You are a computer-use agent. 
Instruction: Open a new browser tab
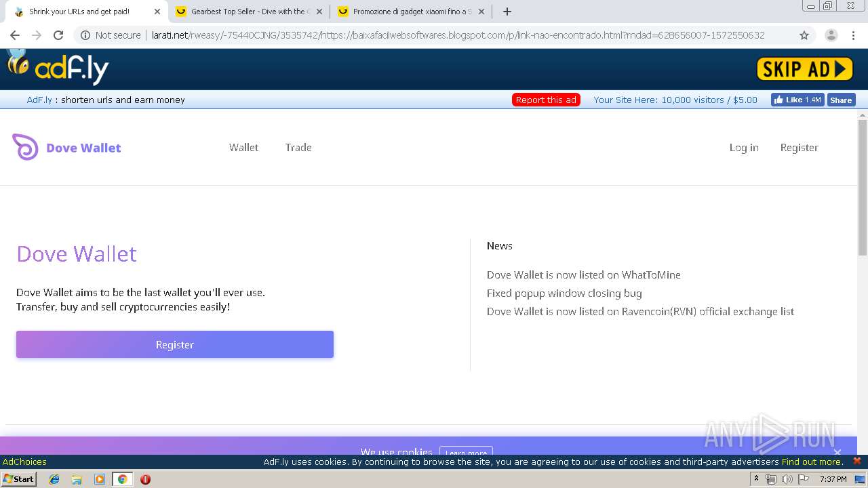point(507,12)
